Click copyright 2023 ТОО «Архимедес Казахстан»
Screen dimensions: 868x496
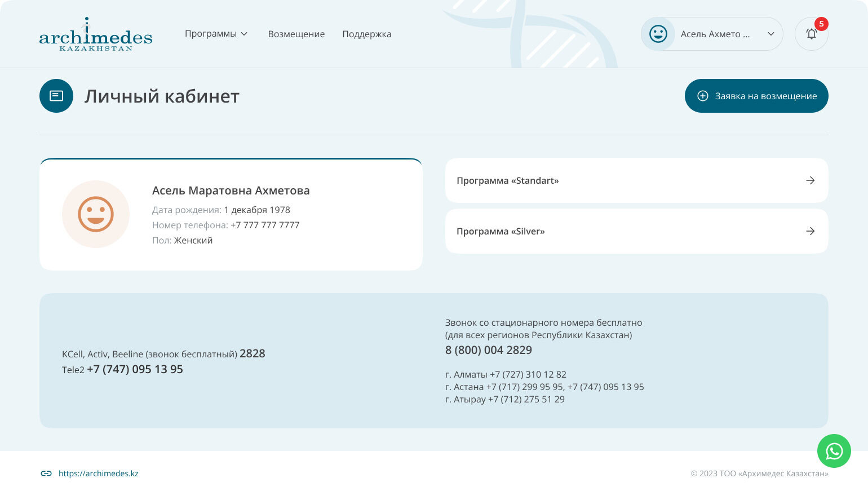tap(760, 473)
